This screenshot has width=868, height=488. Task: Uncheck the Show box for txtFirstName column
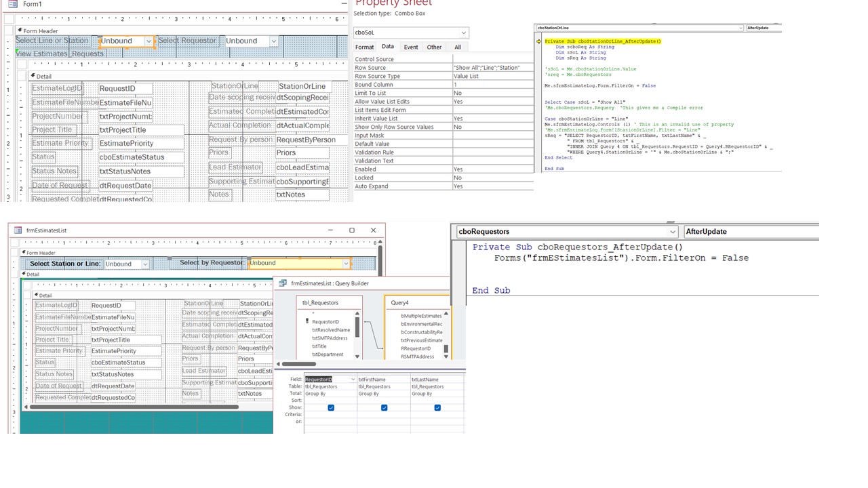tap(384, 407)
